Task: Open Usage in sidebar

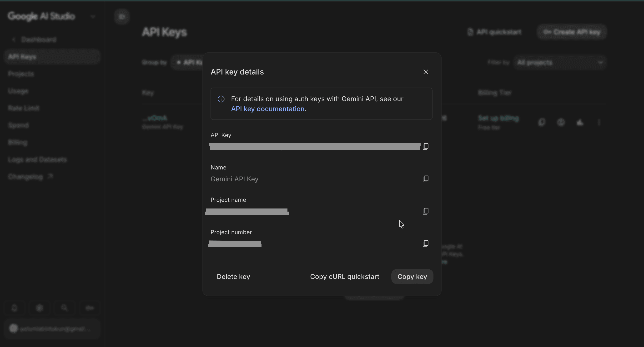Action: coord(18,91)
